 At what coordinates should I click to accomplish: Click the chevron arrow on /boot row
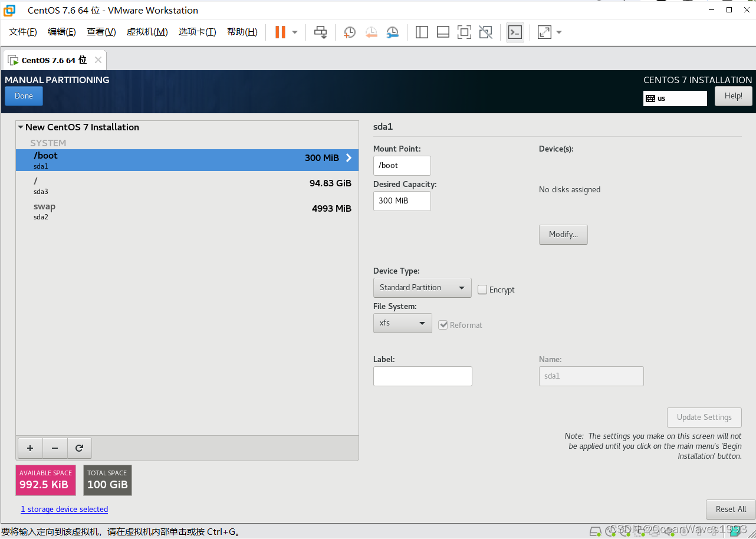pyautogui.click(x=349, y=158)
